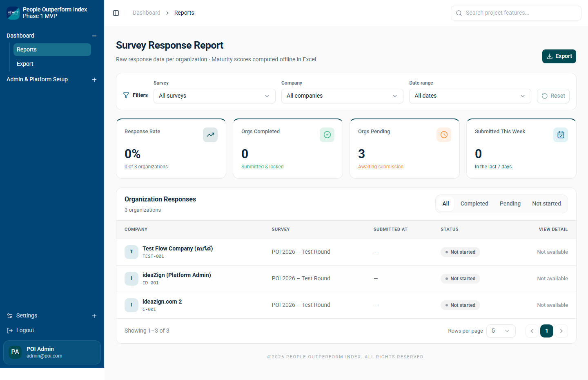Click ideaZign (Platform Admin) row name
The image size is (588, 380).
click(177, 275)
